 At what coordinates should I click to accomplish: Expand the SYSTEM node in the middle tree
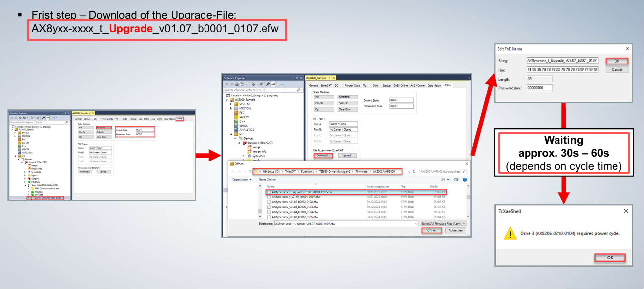pos(231,104)
